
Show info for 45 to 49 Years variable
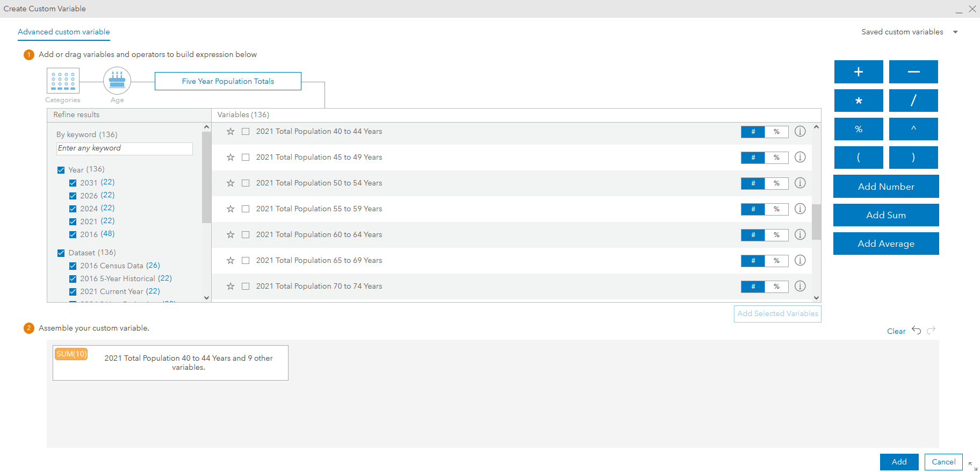(x=800, y=157)
